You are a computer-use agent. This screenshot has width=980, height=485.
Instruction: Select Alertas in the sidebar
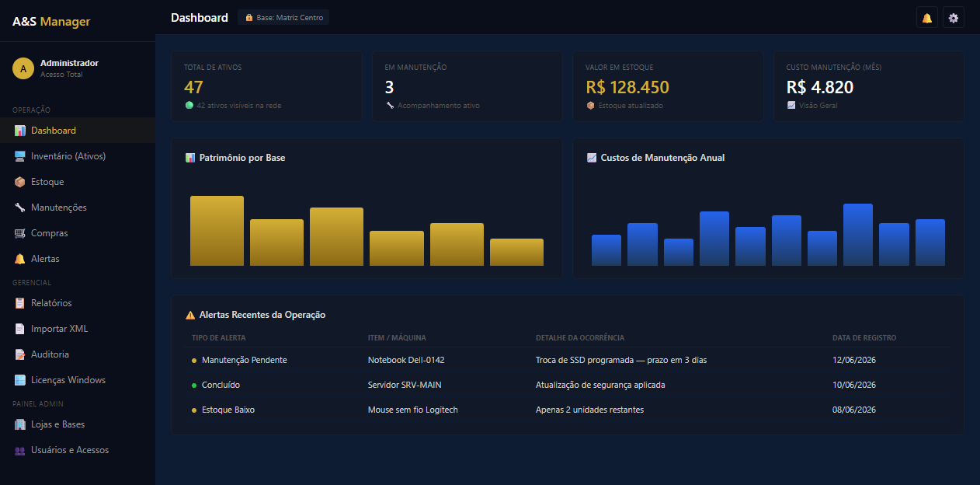(x=78, y=259)
